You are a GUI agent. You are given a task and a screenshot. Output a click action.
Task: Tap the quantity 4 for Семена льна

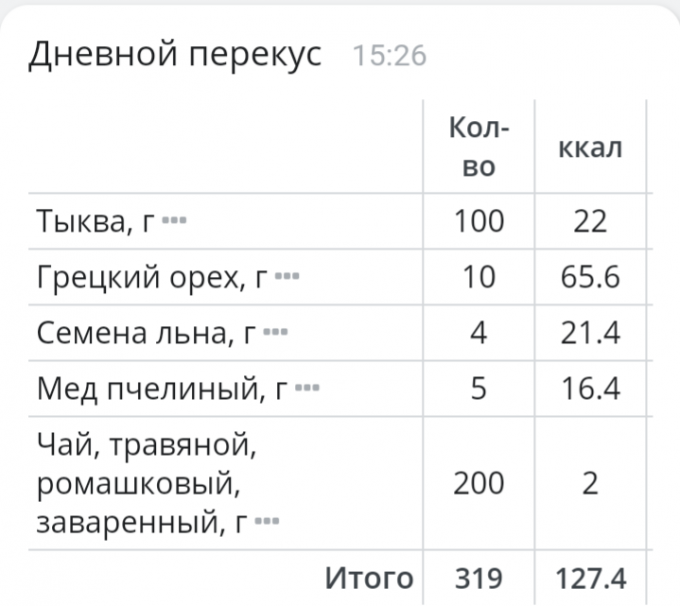click(x=479, y=332)
